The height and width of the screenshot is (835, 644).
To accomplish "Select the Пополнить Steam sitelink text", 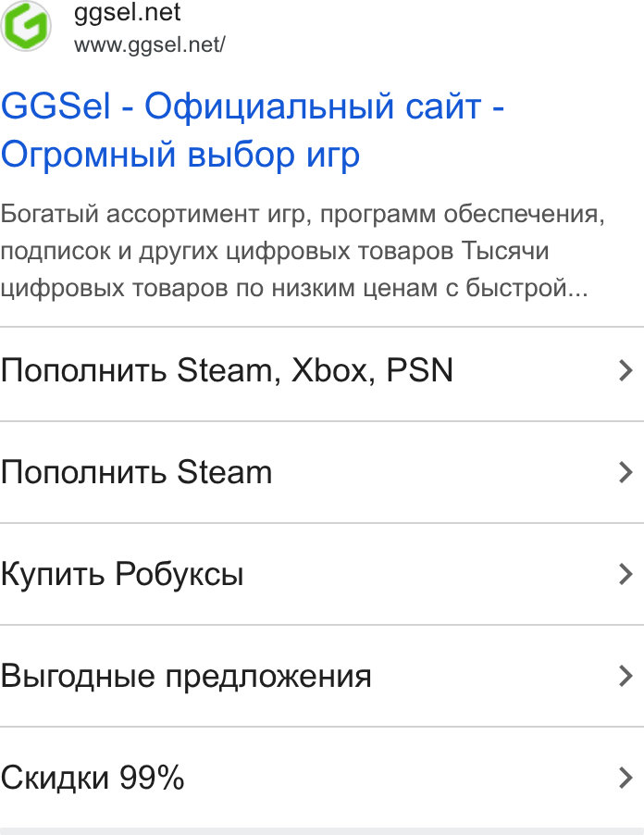I will click(x=136, y=472).
